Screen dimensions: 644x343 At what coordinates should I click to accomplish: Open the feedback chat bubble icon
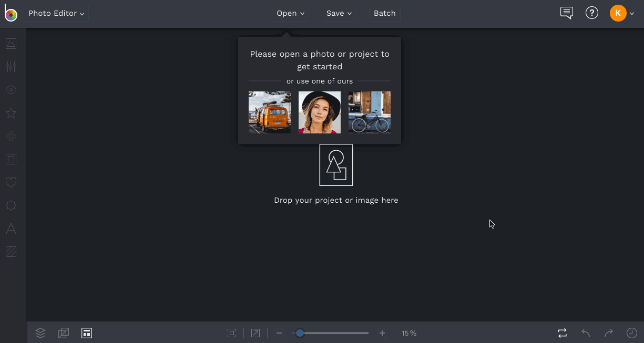[x=567, y=13]
